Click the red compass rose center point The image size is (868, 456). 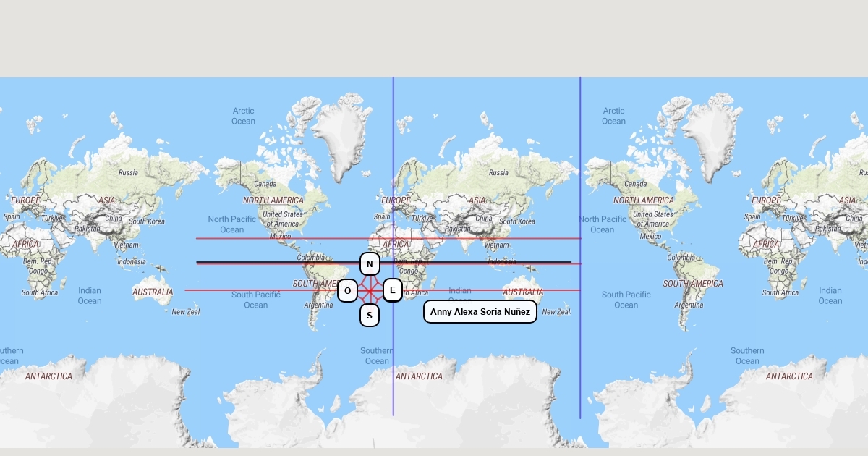point(370,291)
